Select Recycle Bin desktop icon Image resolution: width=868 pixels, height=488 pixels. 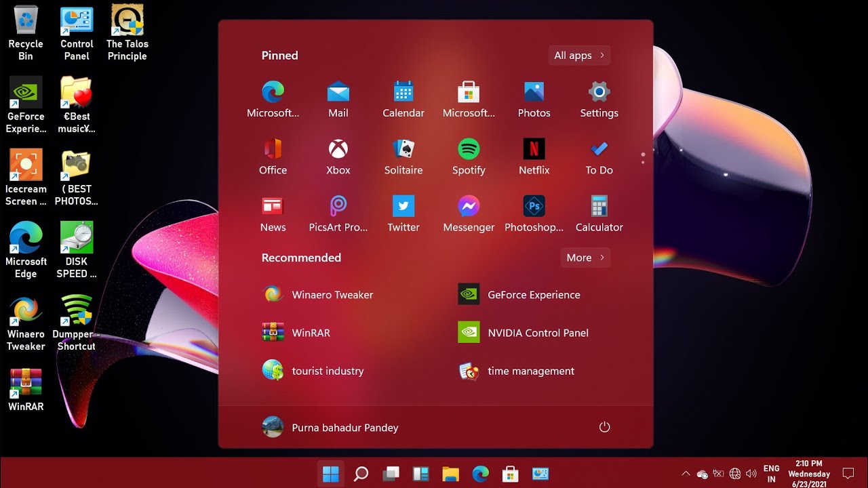click(26, 33)
